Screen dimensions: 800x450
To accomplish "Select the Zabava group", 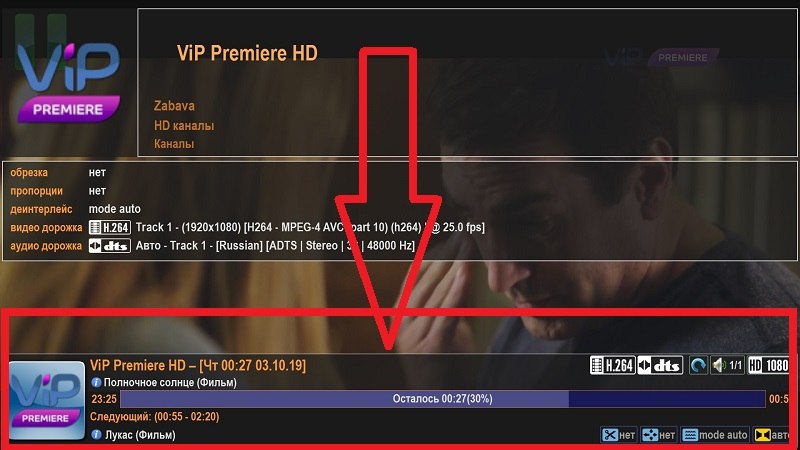I will pos(174,106).
